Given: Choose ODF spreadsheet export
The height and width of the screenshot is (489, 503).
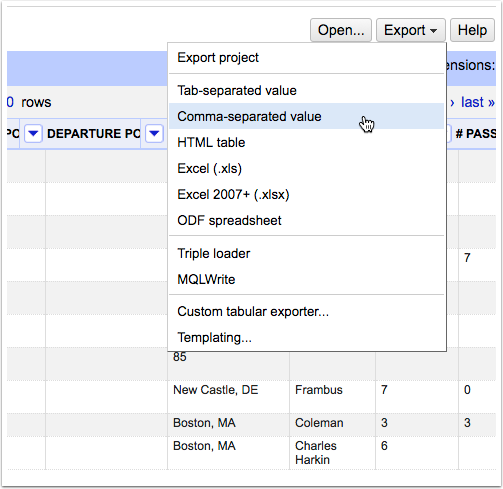Looking at the screenshot, I should click(x=306, y=220).
